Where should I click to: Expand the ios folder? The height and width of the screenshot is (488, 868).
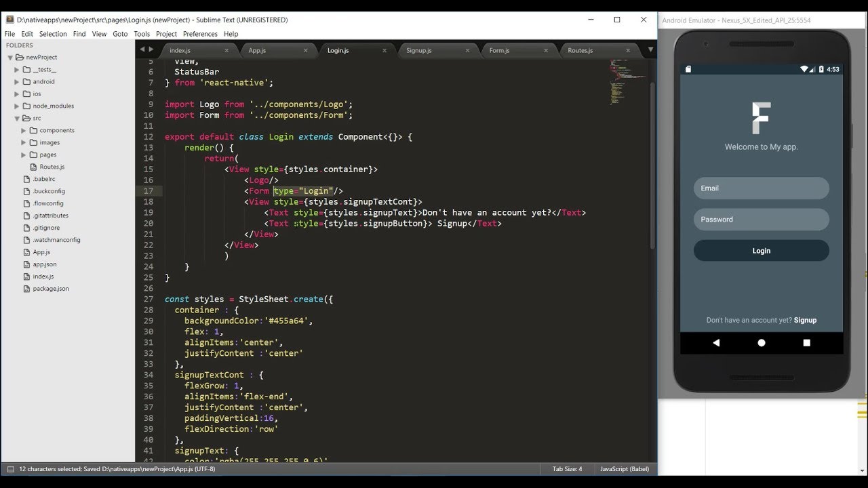point(17,94)
